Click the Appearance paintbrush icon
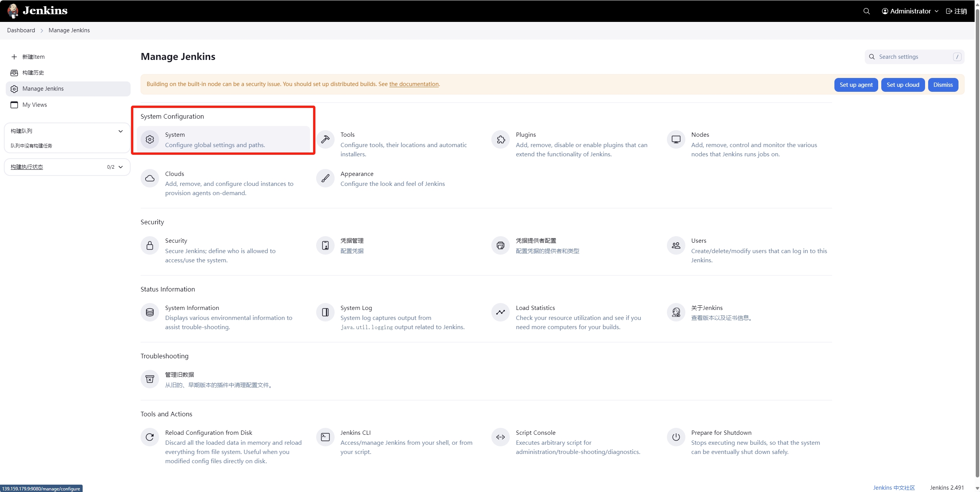The height and width of the screenshot is (492, 980). [325, 179]
